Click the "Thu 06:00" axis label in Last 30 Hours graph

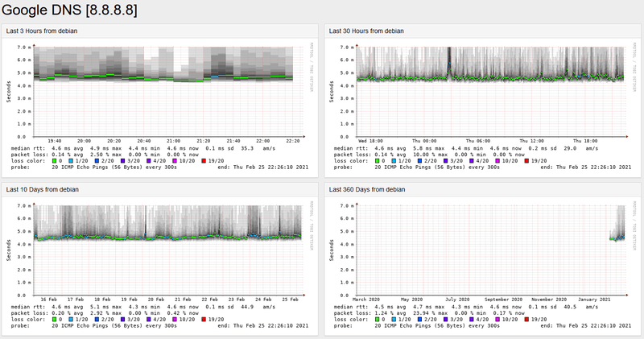tap(477, 141)
